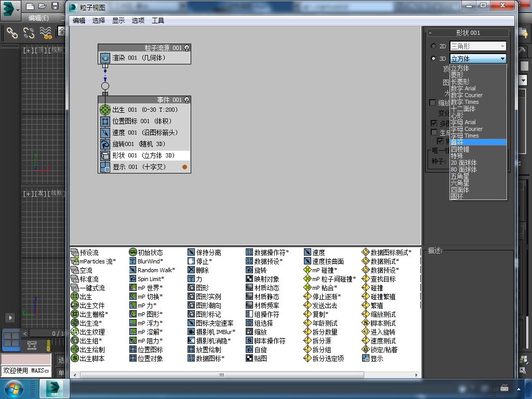Click the Save File icon in 3ds Max title bar
The height and width of the screenshot is (399, 532).
(x=55, y=6)
